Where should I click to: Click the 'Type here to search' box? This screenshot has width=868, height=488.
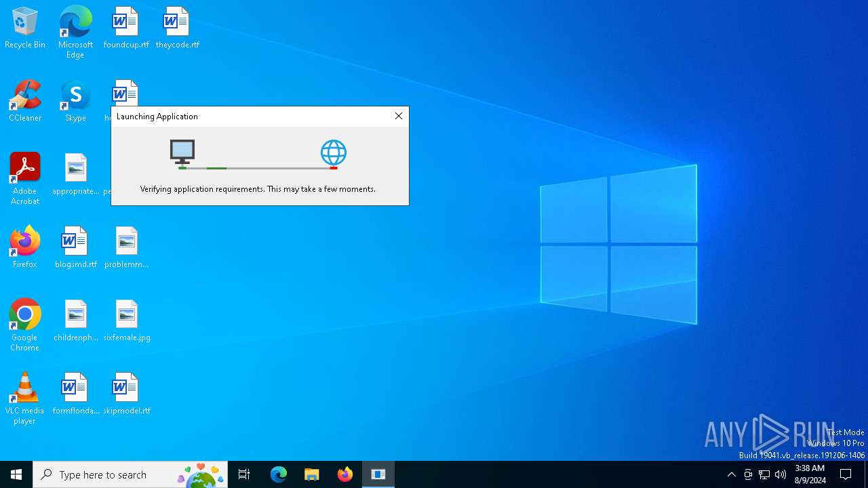(x=130, y=474)
